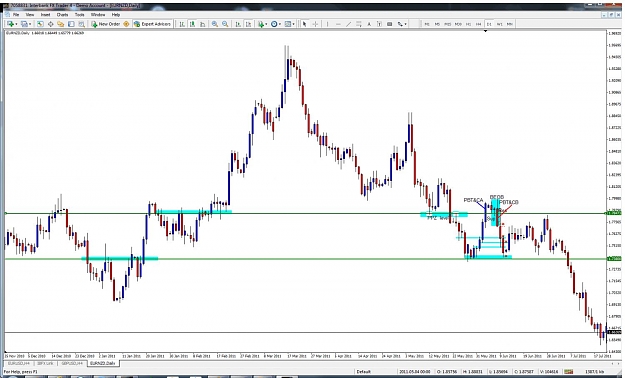The height and width of the screenshot is (378, 625).
Task: Open the Window menu
Action: (98, 14)
